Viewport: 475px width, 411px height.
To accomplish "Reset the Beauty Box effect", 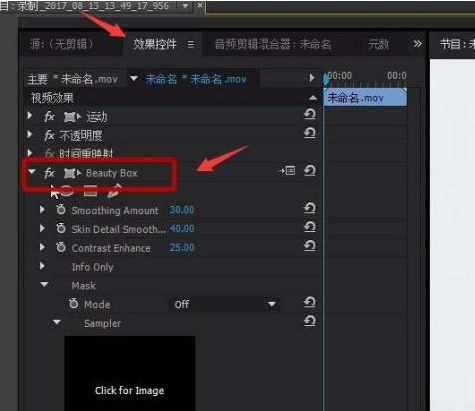I will pyautogui.click(x=310, y=171).
